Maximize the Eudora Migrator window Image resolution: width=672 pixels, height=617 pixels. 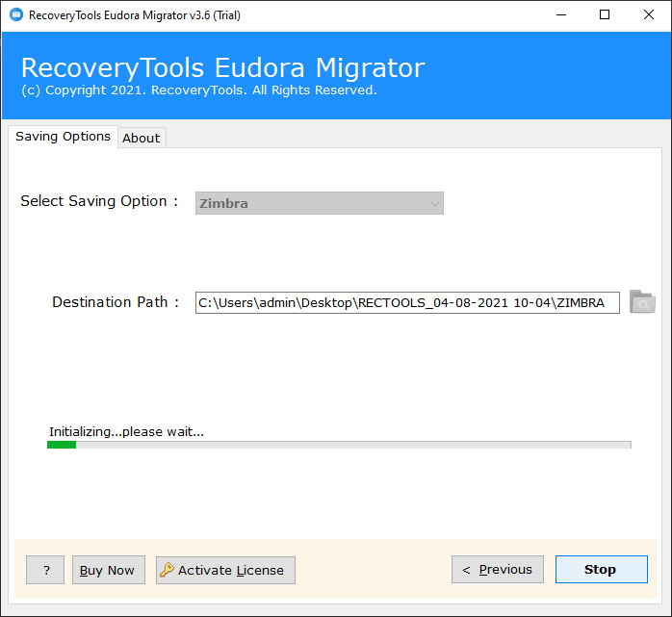(x=605, y=15)
